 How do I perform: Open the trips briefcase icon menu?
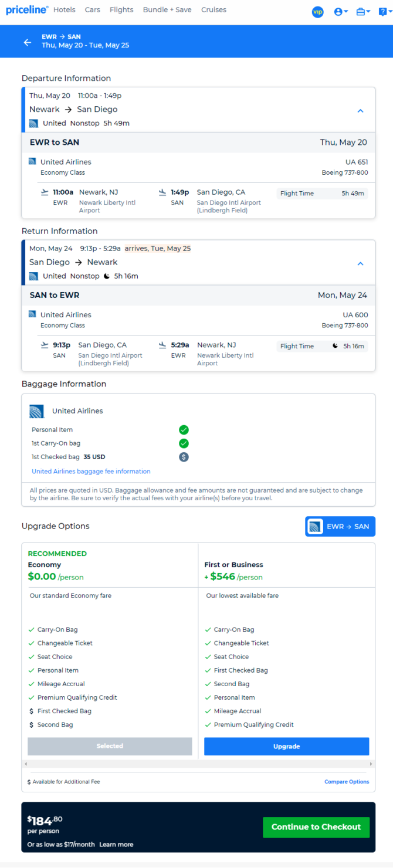[x=363, y=12]
